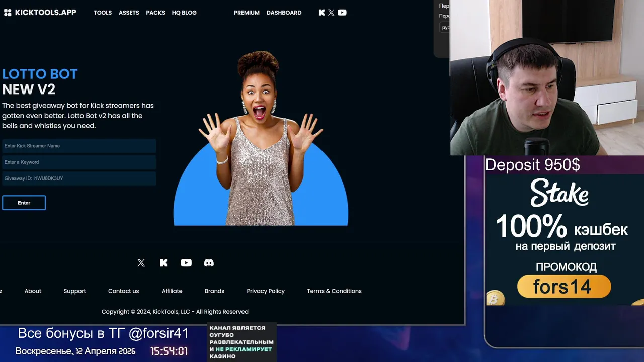
Task: Click the @forsir41 Telegram text
Action: 158,333
